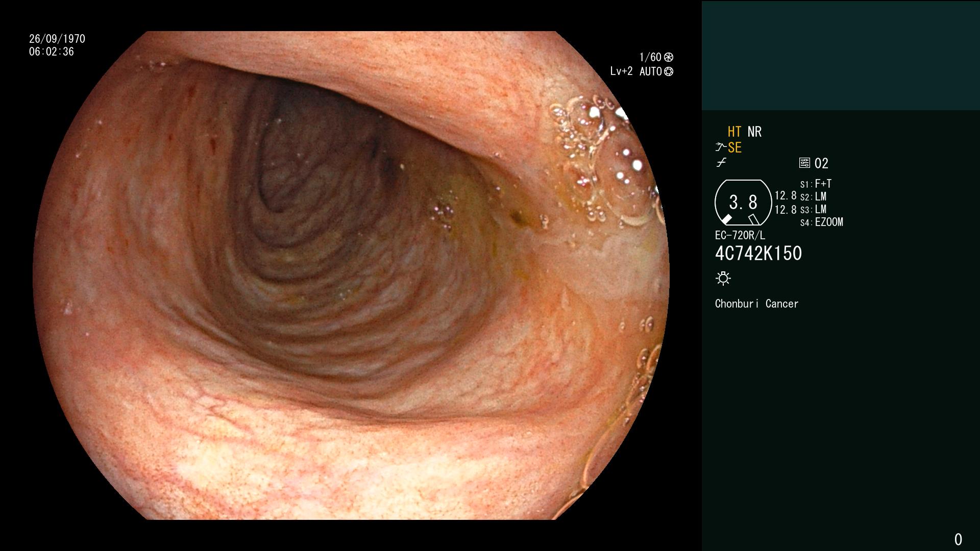Click the 1/60 shutter speed value
The width and height of the screenshot is (980, 551).
click(x=650, y=58)
